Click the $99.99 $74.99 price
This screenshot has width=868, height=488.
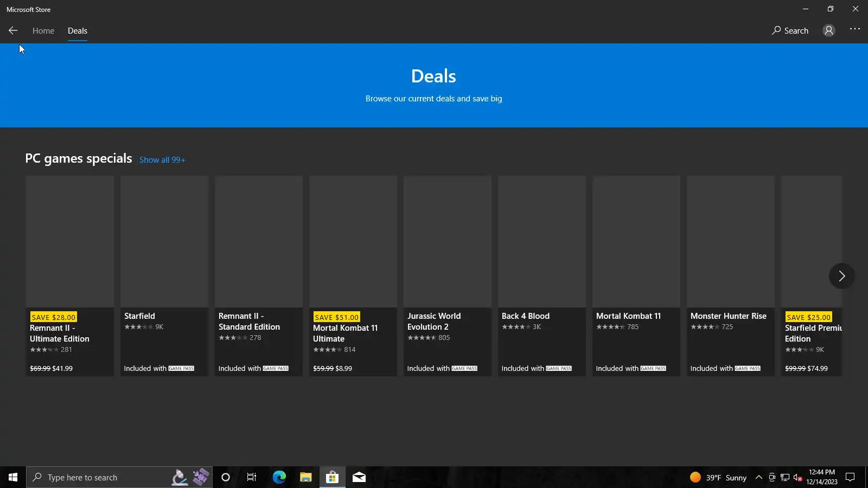[x=806, y=369]
